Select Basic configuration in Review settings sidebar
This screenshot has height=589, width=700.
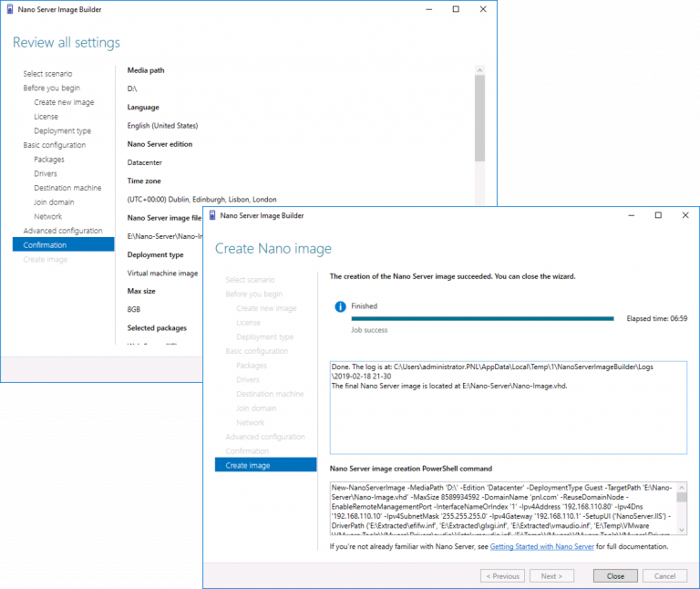click(x=55, y=145)
